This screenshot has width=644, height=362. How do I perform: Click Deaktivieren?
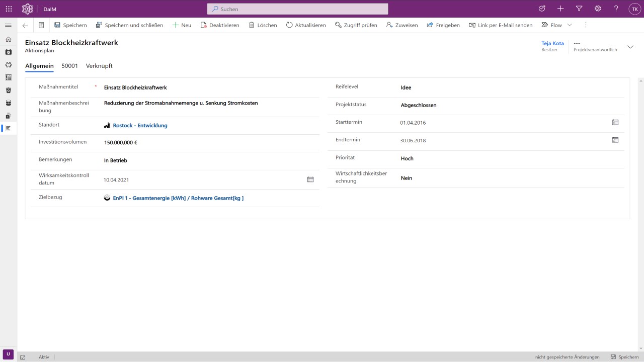coord(220,25)
